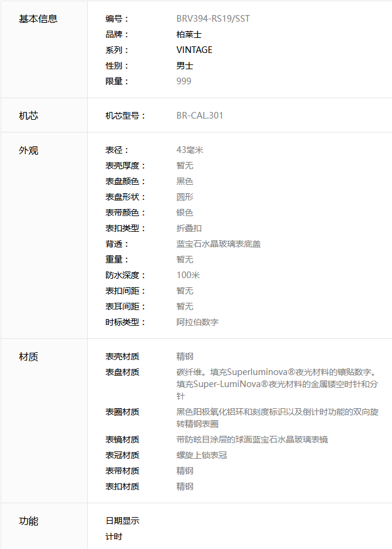Screen dimensions: 392x549
Task: Click the 表冠材质 label
Action: [x=123, y=455]
